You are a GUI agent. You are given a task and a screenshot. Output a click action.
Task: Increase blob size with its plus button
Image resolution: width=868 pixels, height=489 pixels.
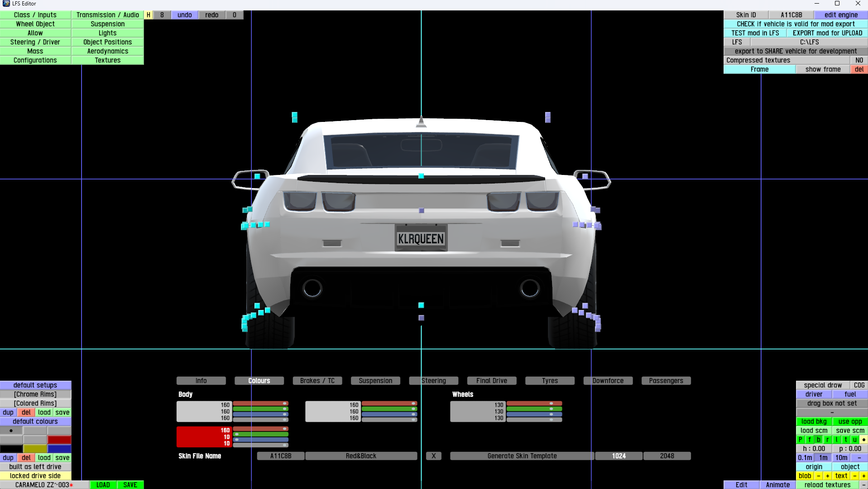pyautogui.click(x=828, y=476)
